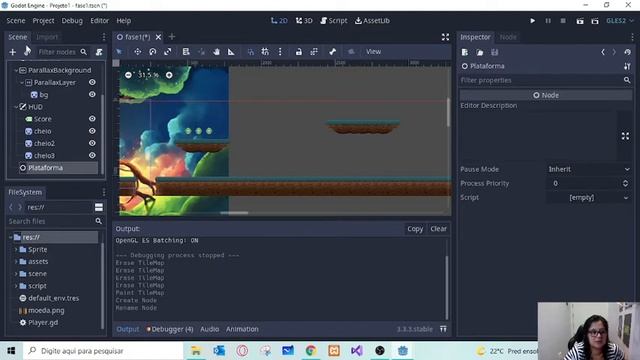
Task: Toggle distraction free mode icon
Action: point(445,37)
